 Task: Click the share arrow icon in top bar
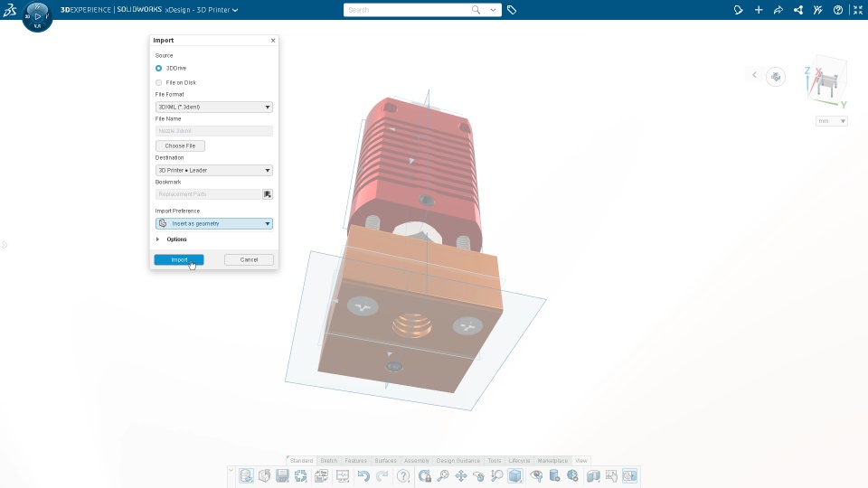778,10
